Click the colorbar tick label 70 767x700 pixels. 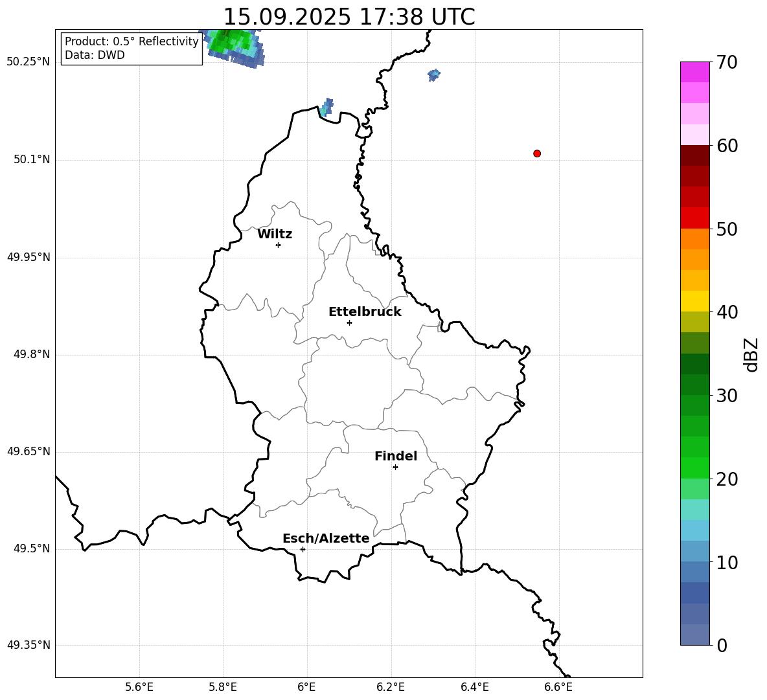727,62
